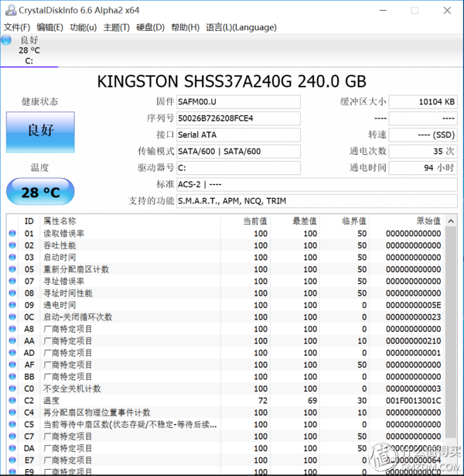This screenshot has width=464, height=476.
Task: Click the status orb for 02 吞吐性能
Action: pos(12,245)
